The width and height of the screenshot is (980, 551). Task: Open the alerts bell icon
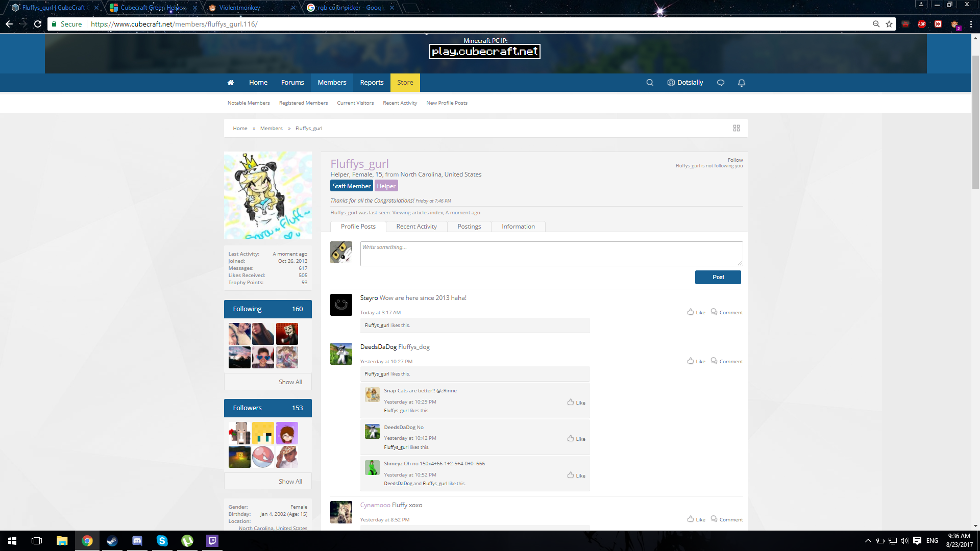[x=742, y=83]
